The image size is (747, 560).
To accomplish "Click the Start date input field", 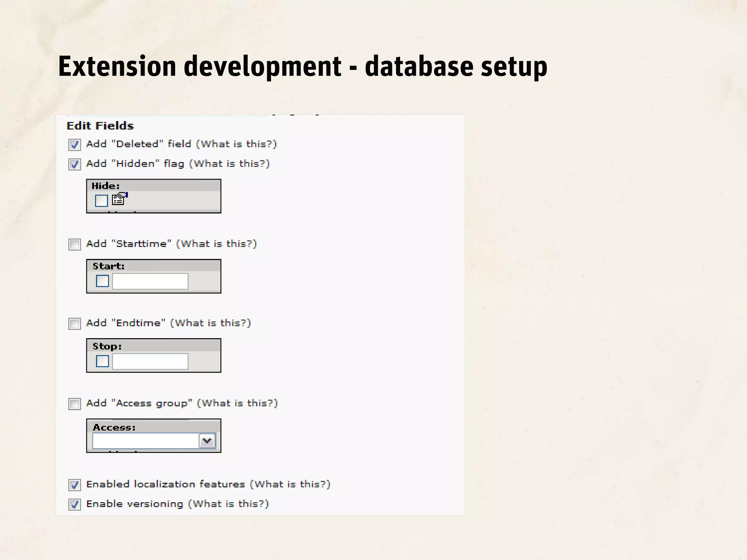I will pos(150,281).
